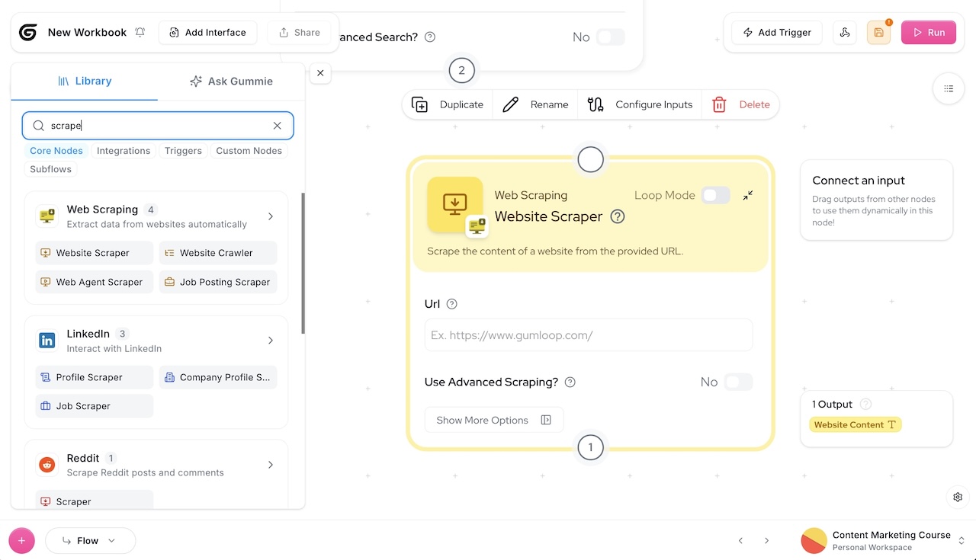Go to next with right arrow at bottom
The width and height of the screenshot is (976, 560).
766,541
